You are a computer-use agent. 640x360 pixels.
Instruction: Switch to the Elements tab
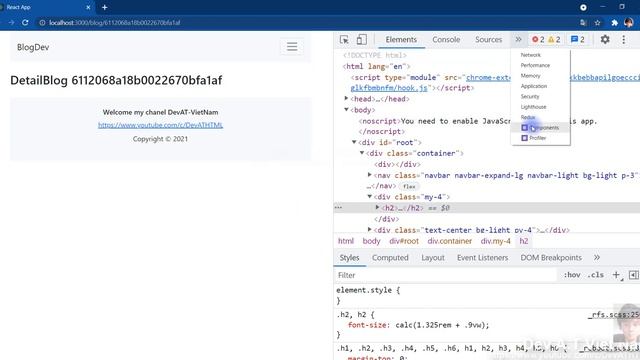click(x=401, y=40)
